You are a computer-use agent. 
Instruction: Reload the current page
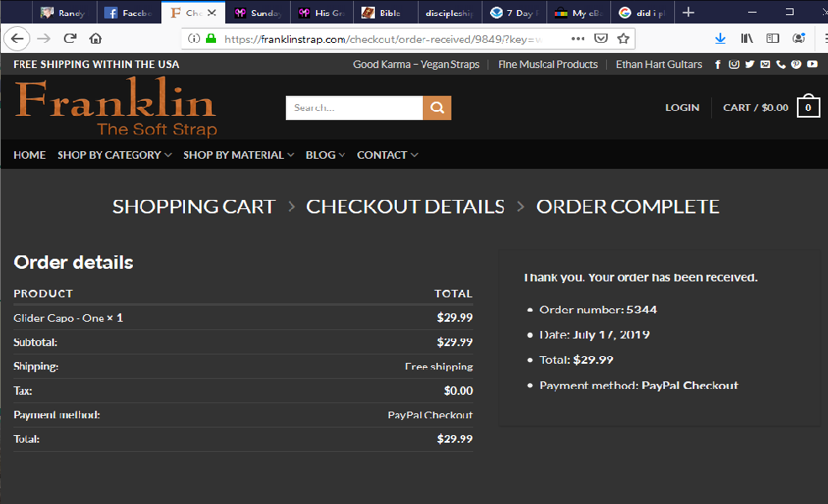[70, 39]
